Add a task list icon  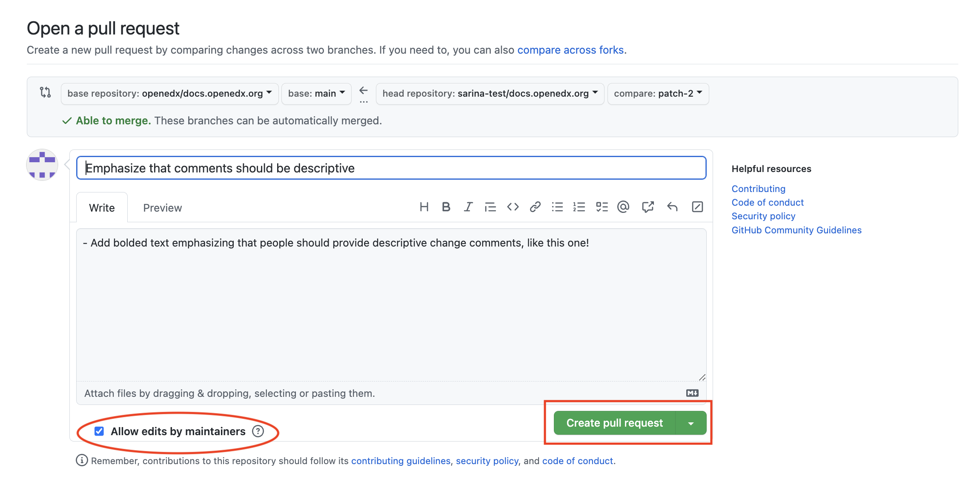pos(602,207)
